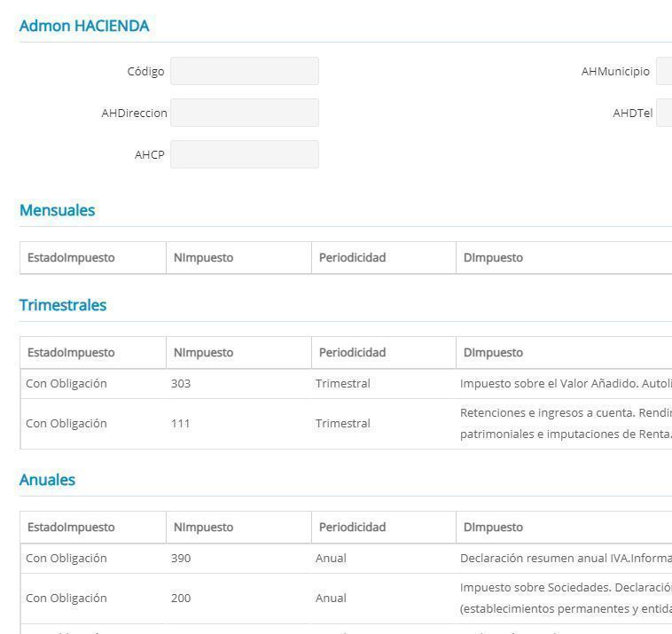Viewport: 672px width, 634px height.
Task: Click the AHDTel input field
Action: point(663,113)
